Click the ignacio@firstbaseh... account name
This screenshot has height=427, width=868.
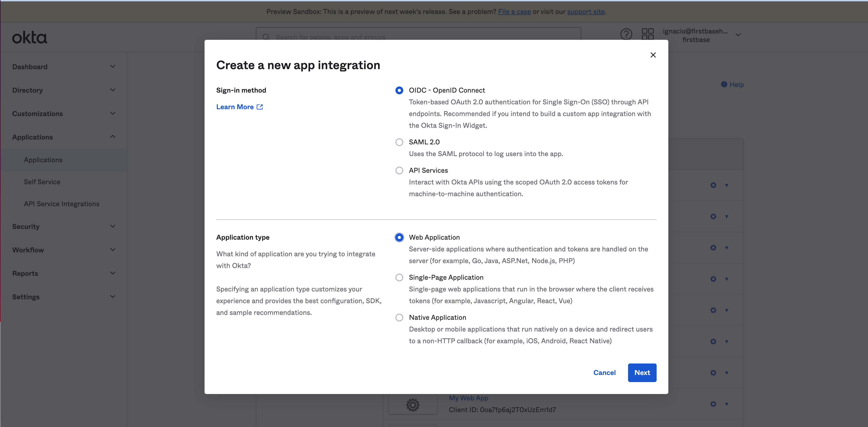tap(695, 31)
